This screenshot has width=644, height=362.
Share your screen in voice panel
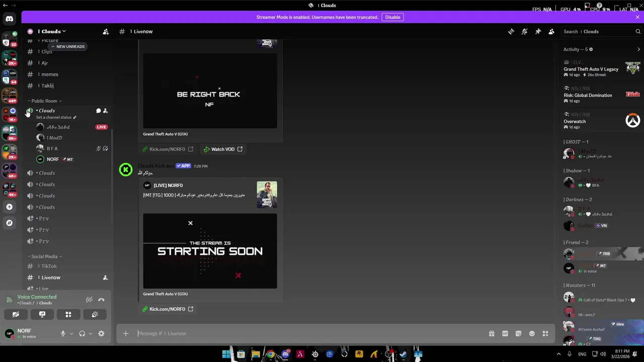point(42,314)
